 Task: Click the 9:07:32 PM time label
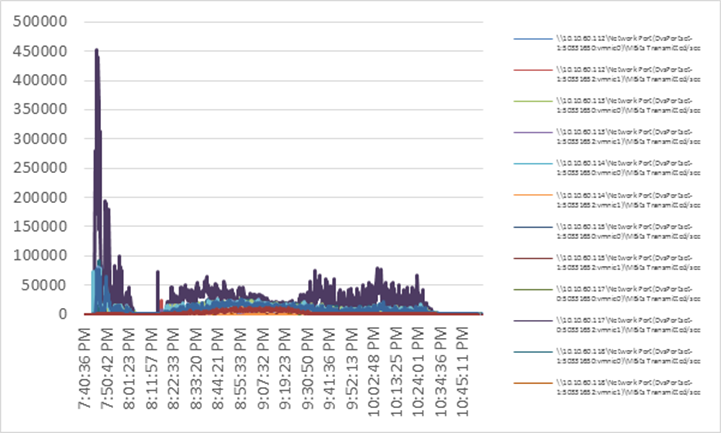coord(263,368)
